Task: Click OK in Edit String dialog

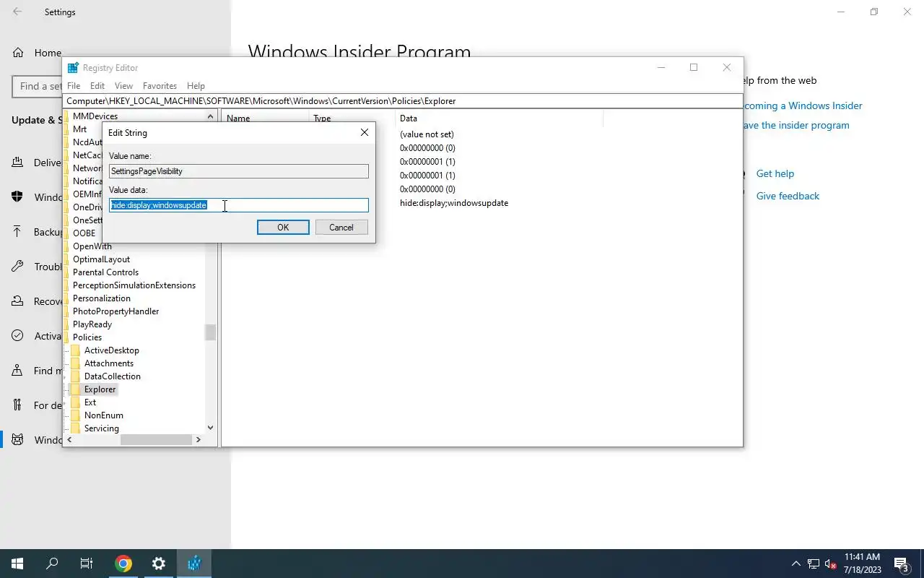Action: coord(283,227)
